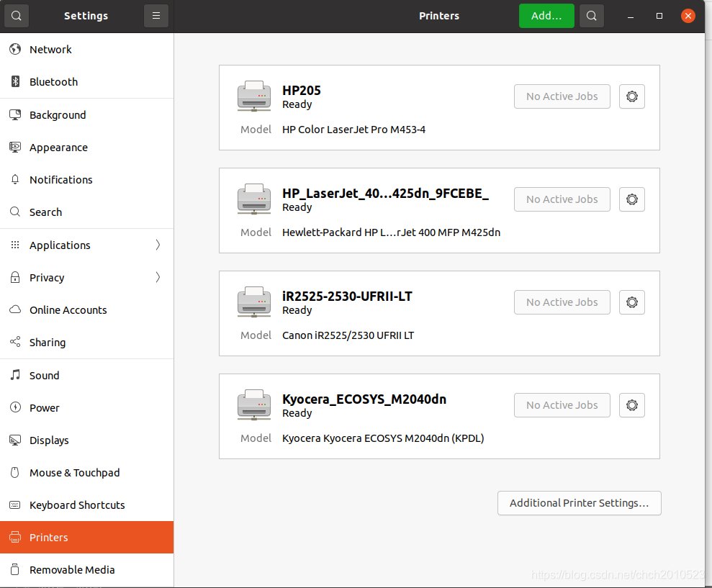The width and height of the screenshot is (712, 588).
Task: Click the green Add... printer button
Action: (546, 16)
